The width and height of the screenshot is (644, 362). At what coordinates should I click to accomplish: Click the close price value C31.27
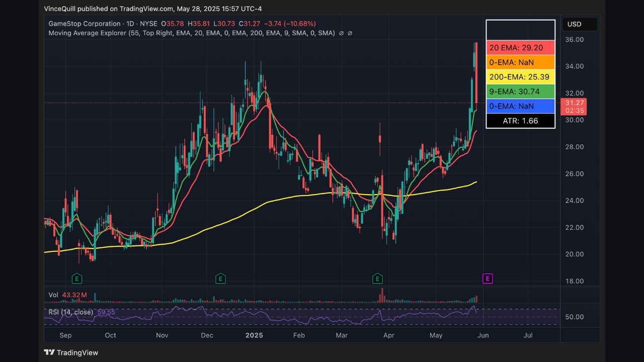[x=250, y=24]
